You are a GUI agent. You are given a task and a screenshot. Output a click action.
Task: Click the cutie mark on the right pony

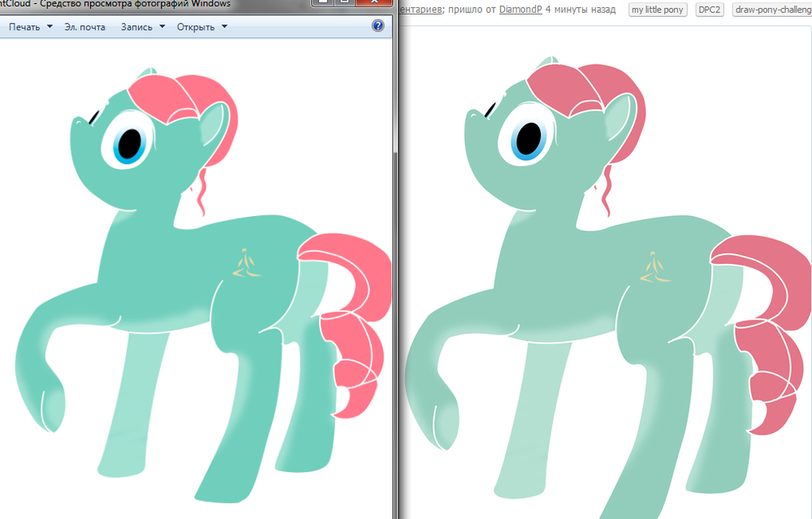(x=656, y=269)
